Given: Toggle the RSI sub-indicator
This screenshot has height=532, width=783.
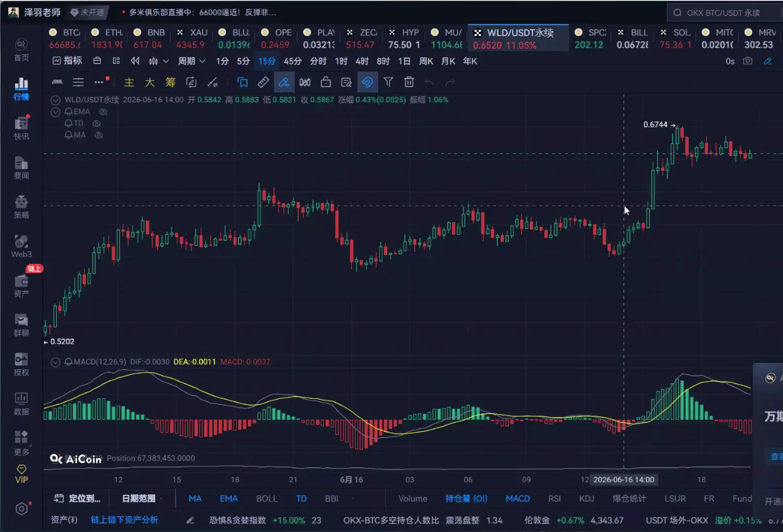Looking at the screenshot, I should click(x=554, y=499).
